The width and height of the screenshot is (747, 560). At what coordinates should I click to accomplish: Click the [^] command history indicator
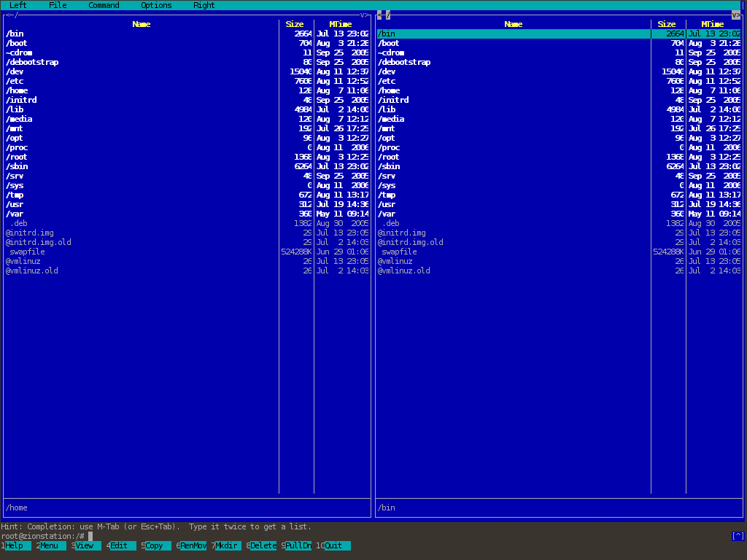tap(738, 536)
